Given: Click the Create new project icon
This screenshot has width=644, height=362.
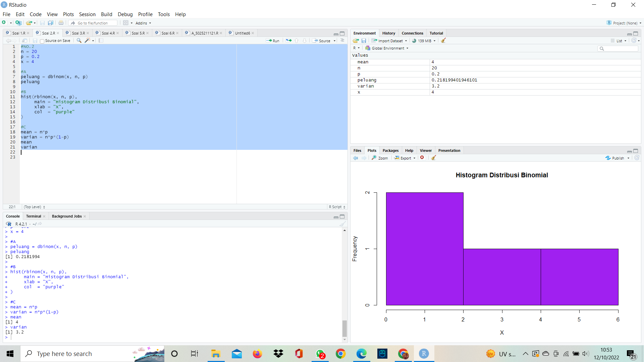Looking at the screenshot, I should point(18,23).
